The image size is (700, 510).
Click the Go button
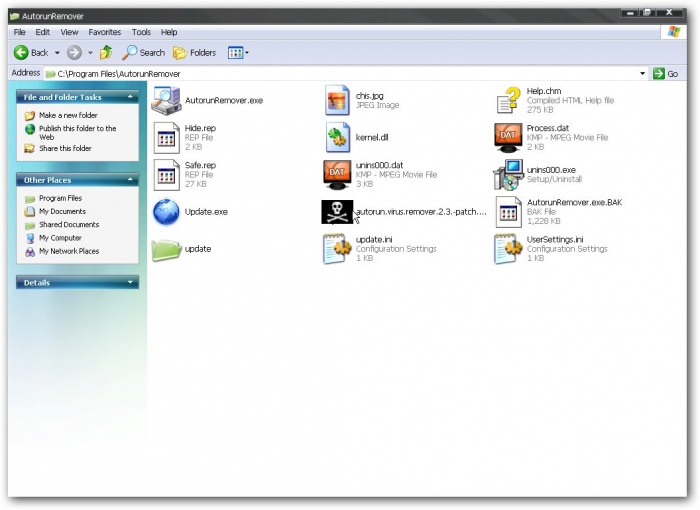[x=665, y=74]
